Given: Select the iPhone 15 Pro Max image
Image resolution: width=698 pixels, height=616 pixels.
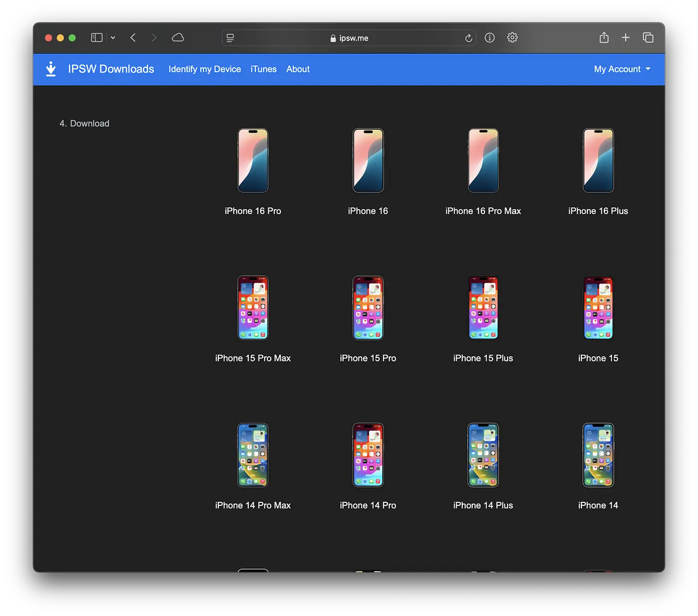Looking at the screenshot, I should 253,308.
